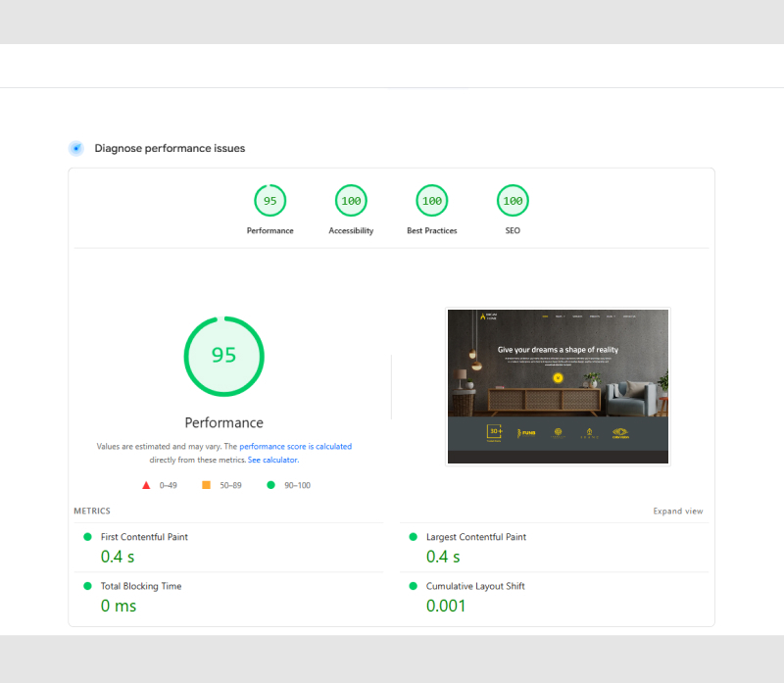Click the green dot beside Largest Contentful Paint
The height and width of the screenshot is (683, 784).
pyautogui.click(x=413, y=537)
